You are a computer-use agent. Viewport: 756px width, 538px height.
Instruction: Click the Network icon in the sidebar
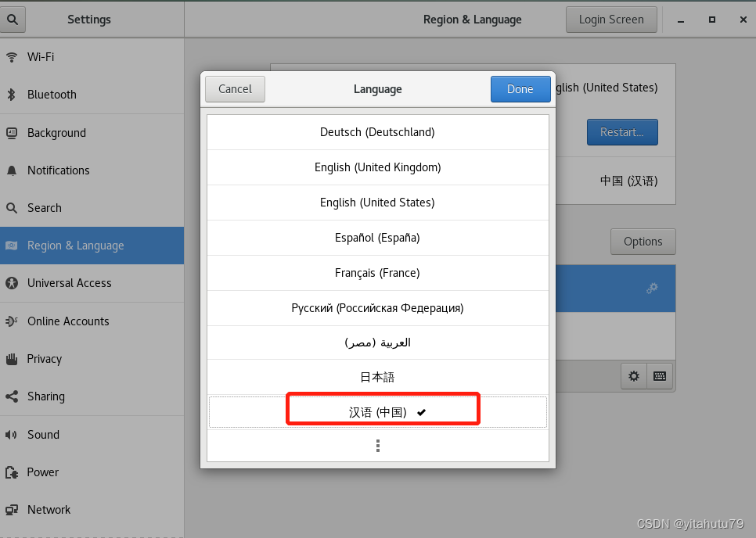[x=12, y=510]
